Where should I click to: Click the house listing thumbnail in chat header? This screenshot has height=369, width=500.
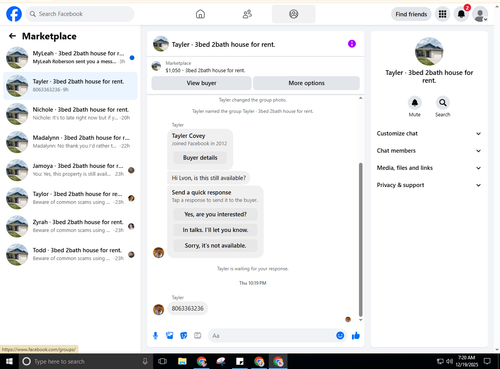pyautogui.click(x=161, y=44)
